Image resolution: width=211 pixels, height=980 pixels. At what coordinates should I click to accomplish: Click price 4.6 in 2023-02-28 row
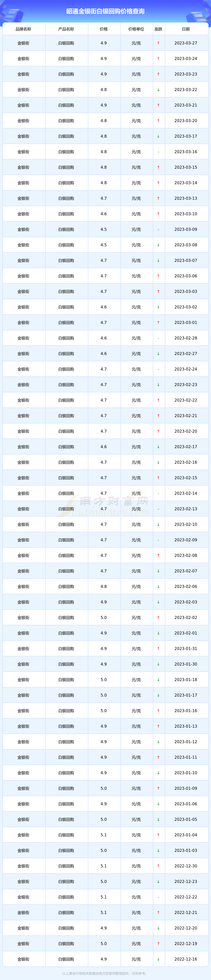(x=104, y=338)
